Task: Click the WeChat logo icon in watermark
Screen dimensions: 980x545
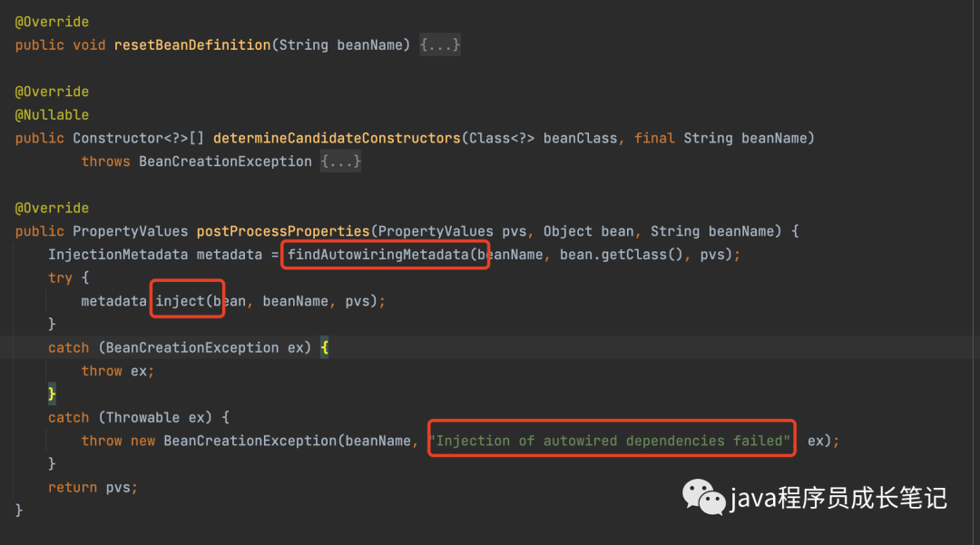Action: (x=703, y=496)
